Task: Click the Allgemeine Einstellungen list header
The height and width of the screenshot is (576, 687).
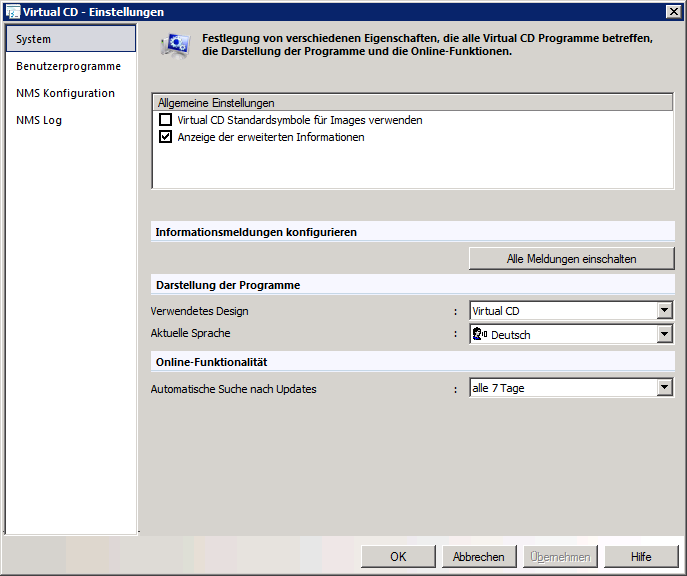Action: (413, 103)
